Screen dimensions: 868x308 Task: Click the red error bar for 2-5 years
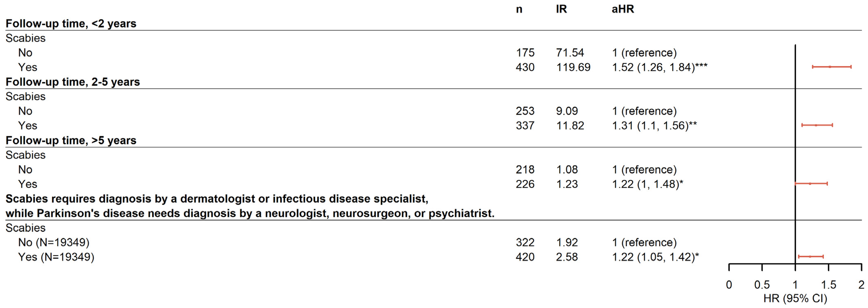(x=817, y=125)
